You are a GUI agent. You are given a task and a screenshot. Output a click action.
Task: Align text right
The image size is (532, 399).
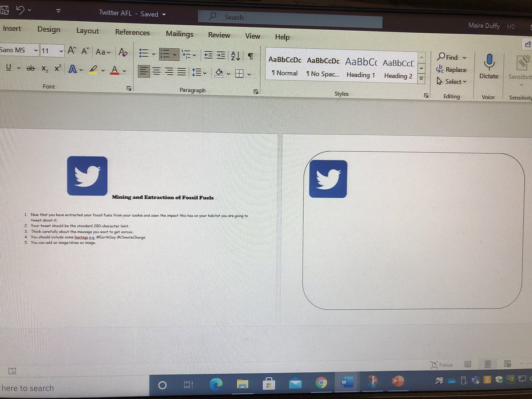pyautogui.click(x=169, y=71)
